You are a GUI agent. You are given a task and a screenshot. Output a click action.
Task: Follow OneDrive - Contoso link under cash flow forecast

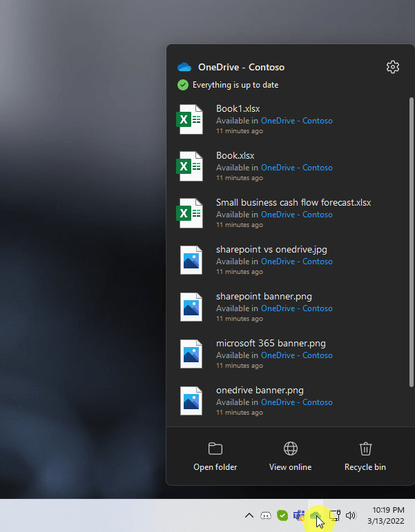coord(297,215)
